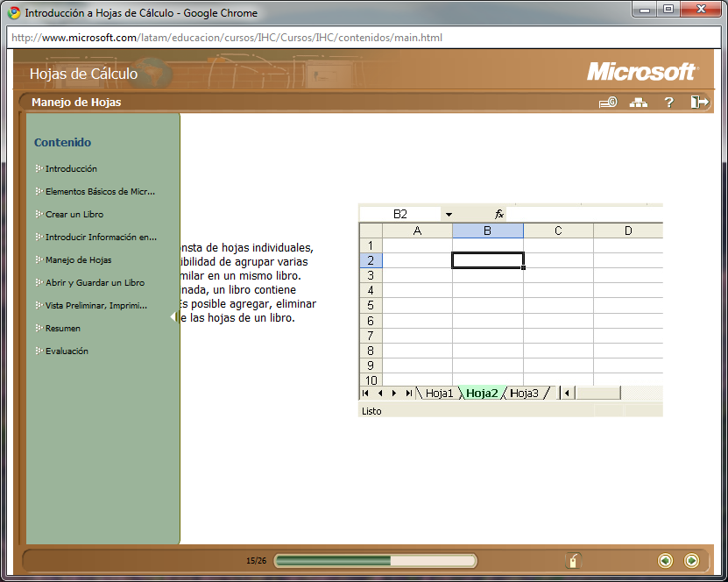
Task: Select column header D in the spreadsheet
Action: click(x=628, y=231)
